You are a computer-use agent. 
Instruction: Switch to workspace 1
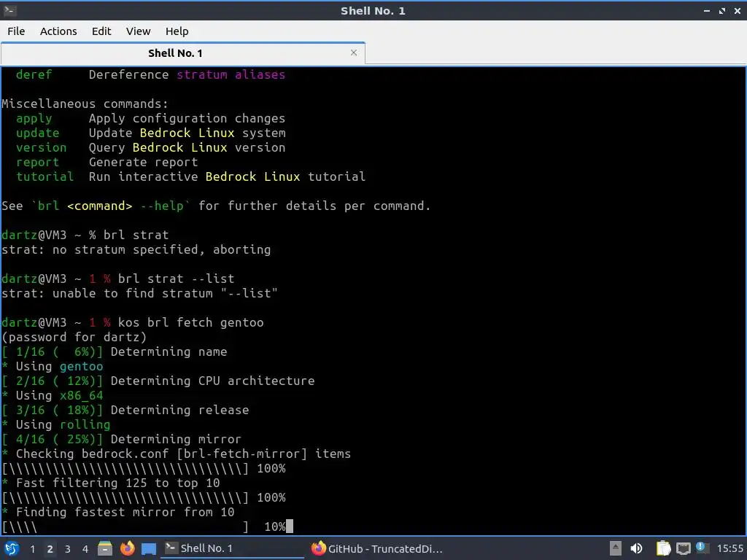[x=32, y=549]
